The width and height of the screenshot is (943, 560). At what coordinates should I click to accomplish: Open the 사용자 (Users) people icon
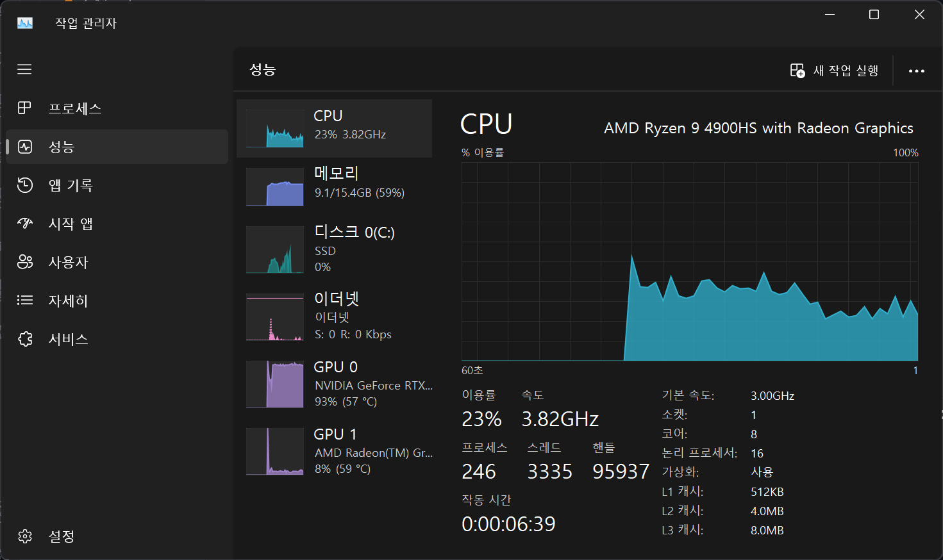24,262
